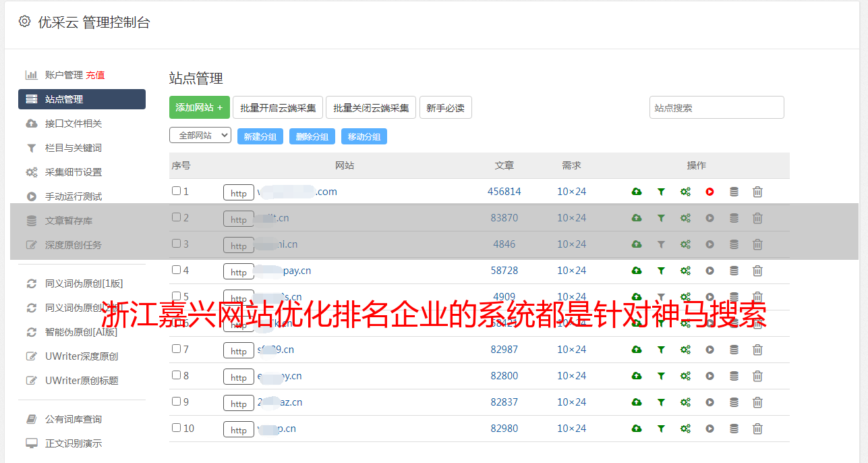Screen dimensions: 868x463
Task: Open 采集细节设置 in sidebar
Action: tap(74, 172)
